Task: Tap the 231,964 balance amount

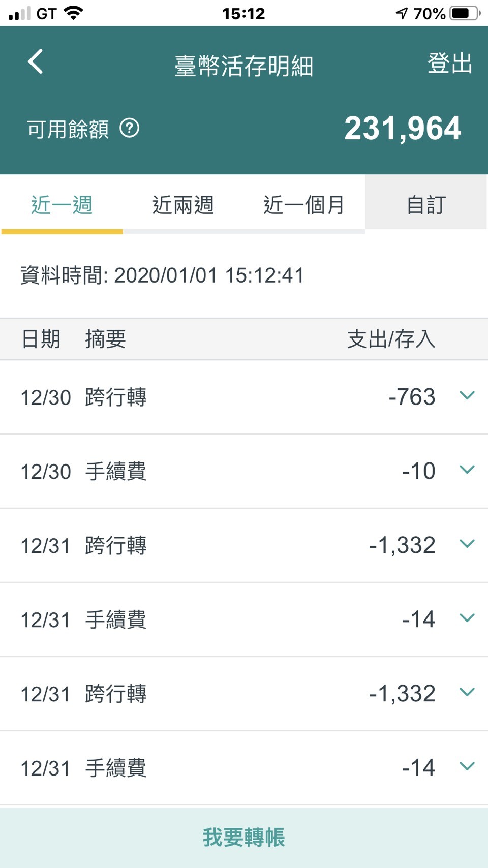Action: click(x=403, y=128)
